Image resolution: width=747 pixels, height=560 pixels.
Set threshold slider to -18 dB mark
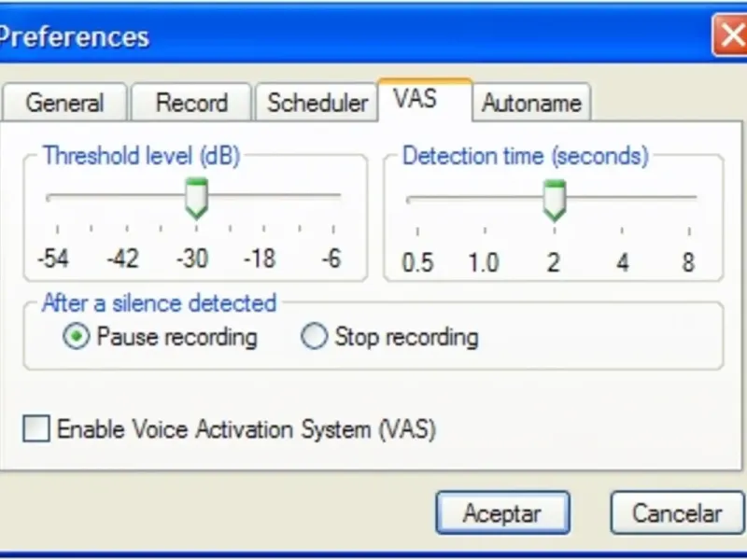pos(264,196)
